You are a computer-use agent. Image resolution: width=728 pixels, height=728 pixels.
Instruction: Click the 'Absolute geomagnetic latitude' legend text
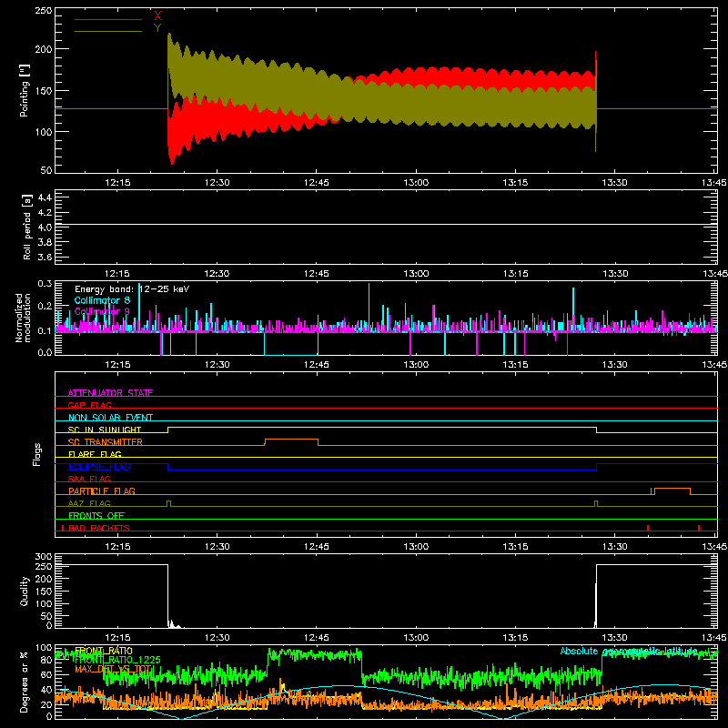[629, 651]
